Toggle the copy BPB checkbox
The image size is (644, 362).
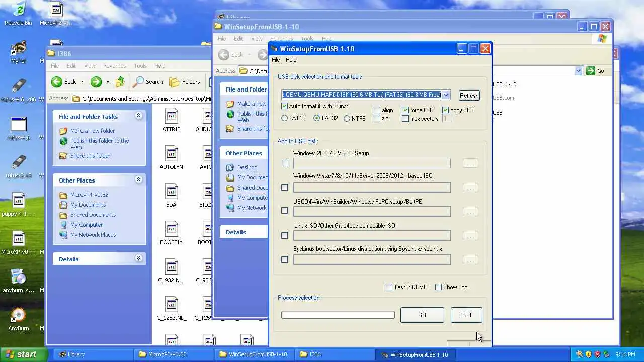(x=446, y=110)
